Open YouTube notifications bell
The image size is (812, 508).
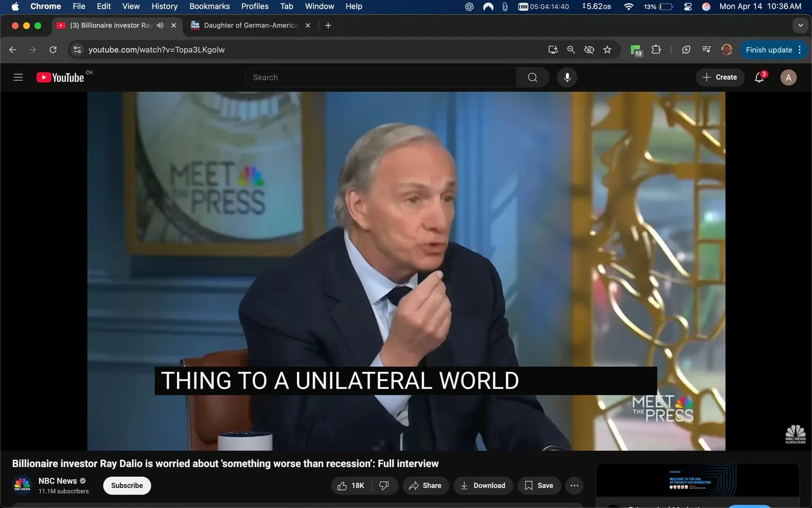click(x=759, y=77)
